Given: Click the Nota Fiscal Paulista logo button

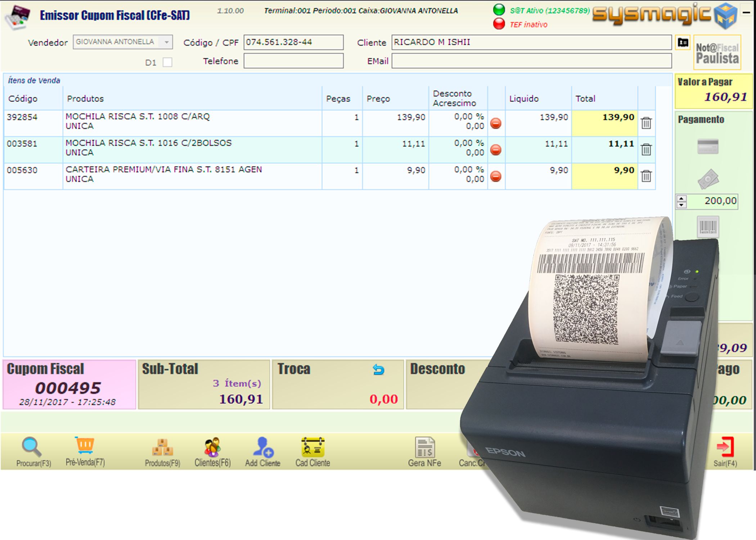Looking at the screenshot, I should 717,53.
